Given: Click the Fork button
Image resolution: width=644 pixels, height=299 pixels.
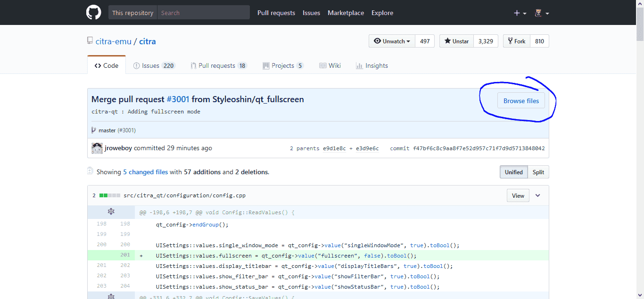Looking at the screenshot, I should (517, 41).
